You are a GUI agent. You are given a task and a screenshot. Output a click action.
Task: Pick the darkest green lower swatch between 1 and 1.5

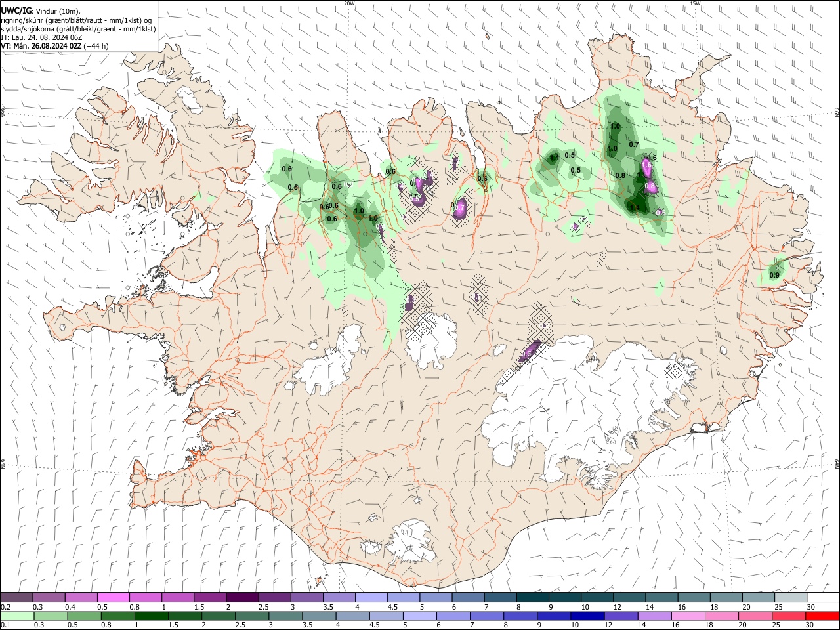pos(152,616)
